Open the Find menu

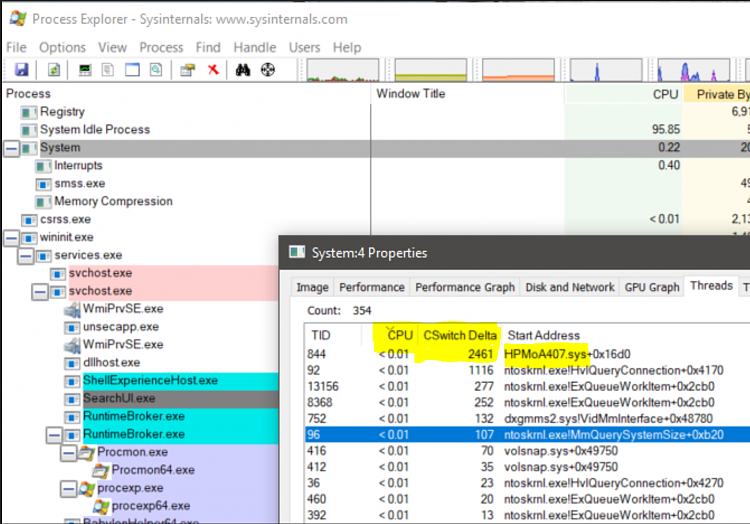pos(208,47)
